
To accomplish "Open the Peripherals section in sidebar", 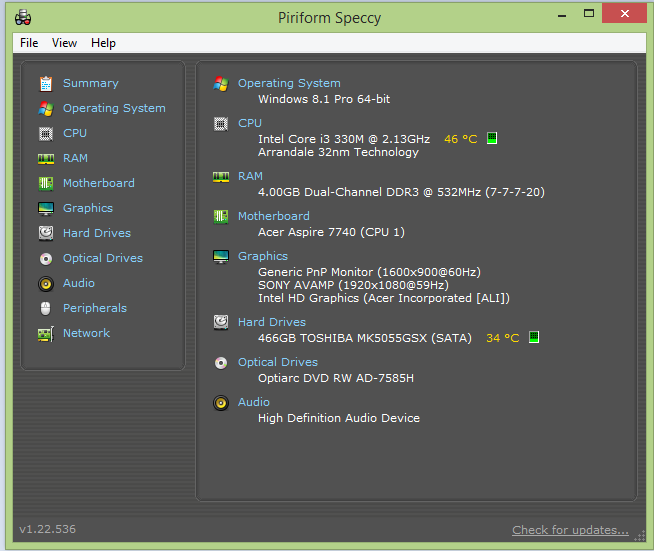I will coord(95,308).
